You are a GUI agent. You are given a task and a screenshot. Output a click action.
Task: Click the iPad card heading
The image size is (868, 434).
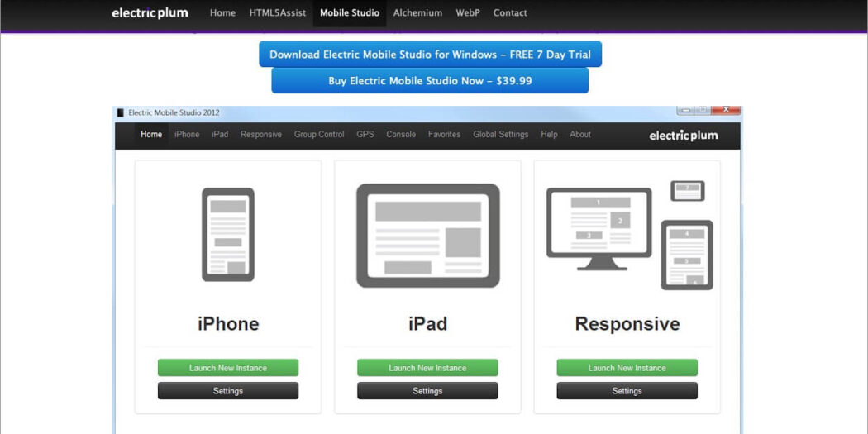pyautogui.click(x=428, y=324)
